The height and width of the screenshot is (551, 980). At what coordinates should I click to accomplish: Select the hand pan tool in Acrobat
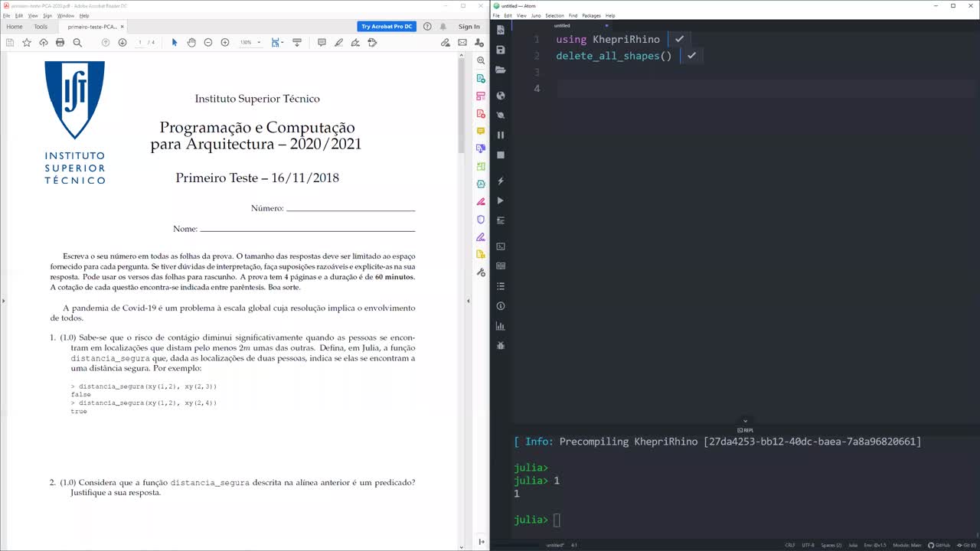[x=191, y=43]
